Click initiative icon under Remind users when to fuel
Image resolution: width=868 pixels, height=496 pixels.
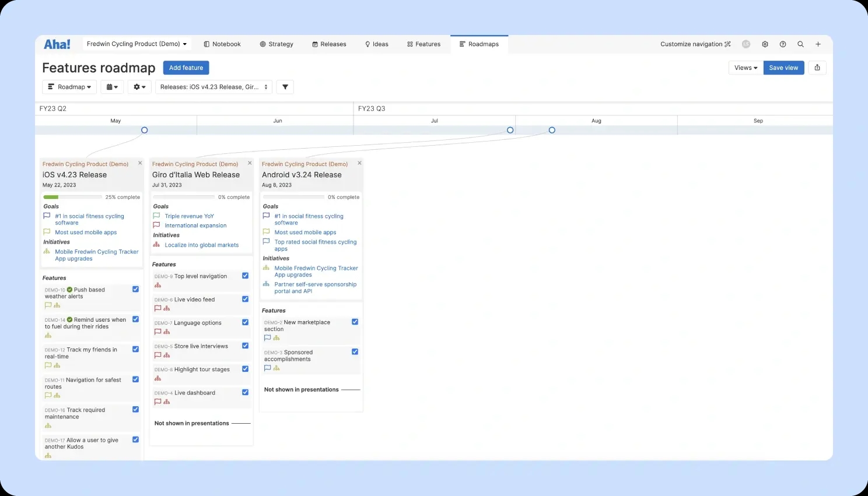[48, 336]
